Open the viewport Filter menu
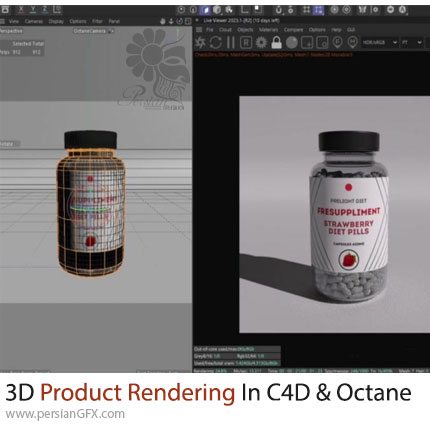 click(97, 21)
